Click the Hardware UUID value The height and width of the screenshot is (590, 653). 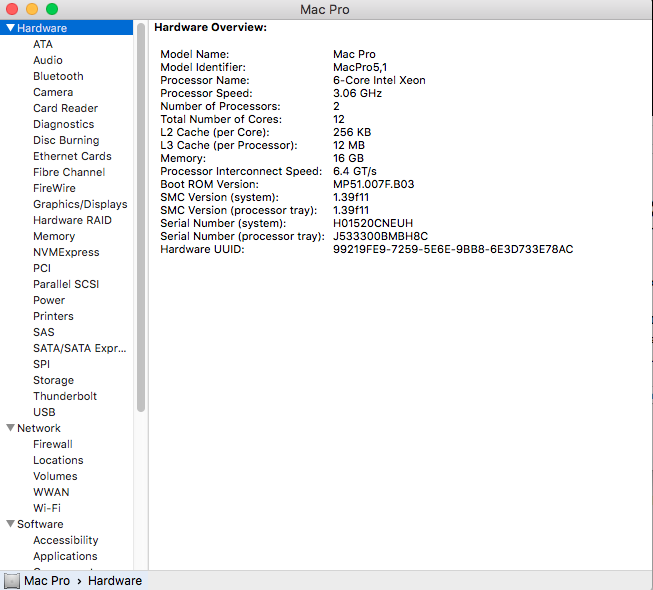(453, 249)
